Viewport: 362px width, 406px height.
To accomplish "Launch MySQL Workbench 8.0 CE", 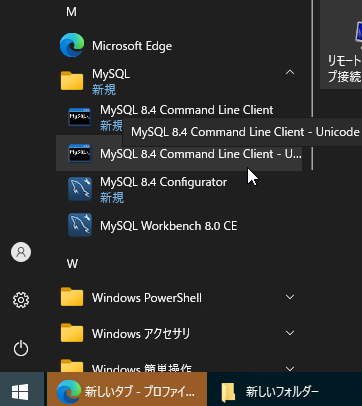I will coord(179,225).
